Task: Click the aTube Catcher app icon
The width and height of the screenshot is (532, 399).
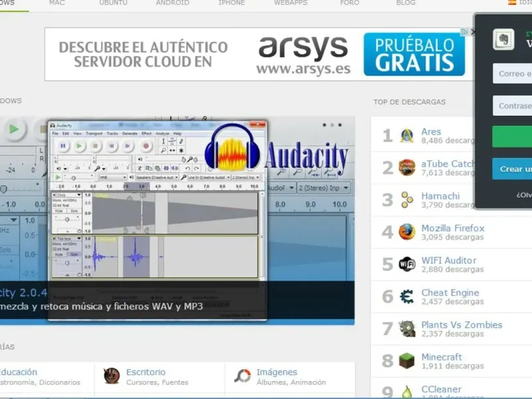Action: click(x=407, y=168)
